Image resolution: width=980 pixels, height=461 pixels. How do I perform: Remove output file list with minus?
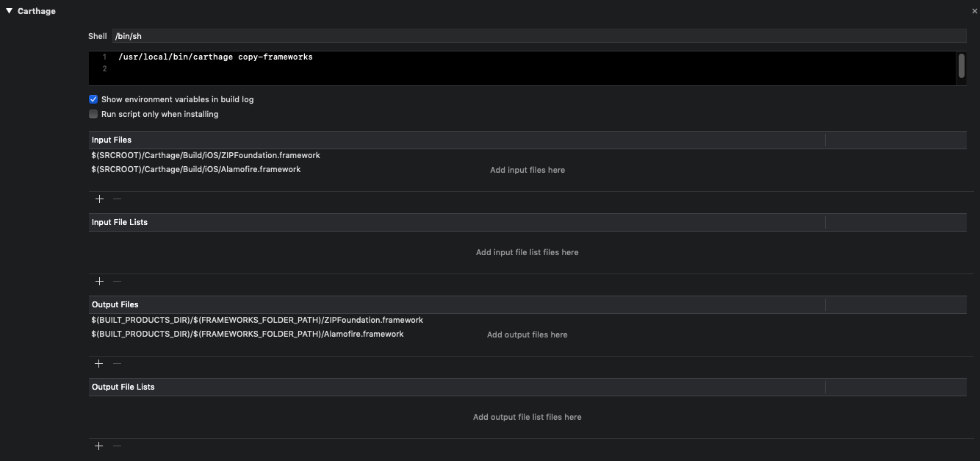(117, 446)
